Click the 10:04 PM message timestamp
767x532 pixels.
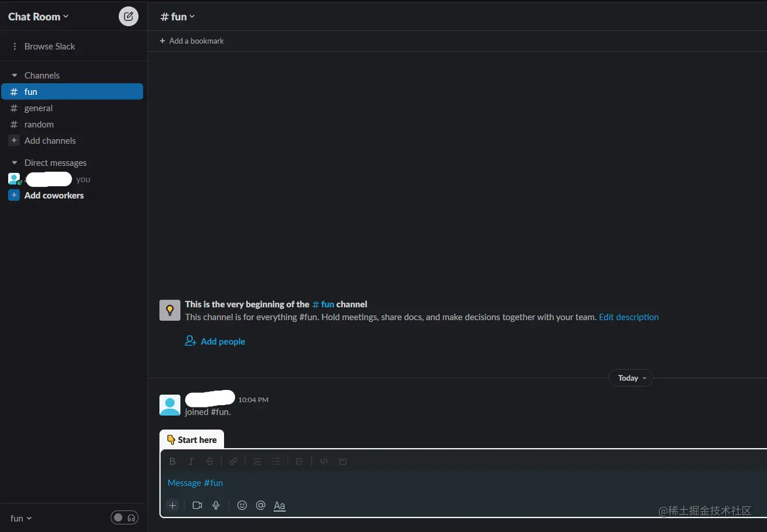pyautogui.click(x=253, y=400)
